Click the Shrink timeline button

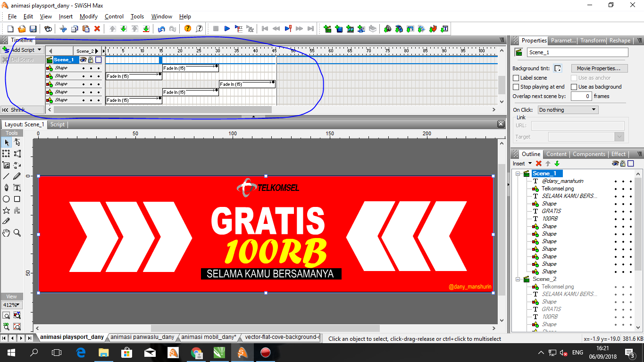point(22,110)
